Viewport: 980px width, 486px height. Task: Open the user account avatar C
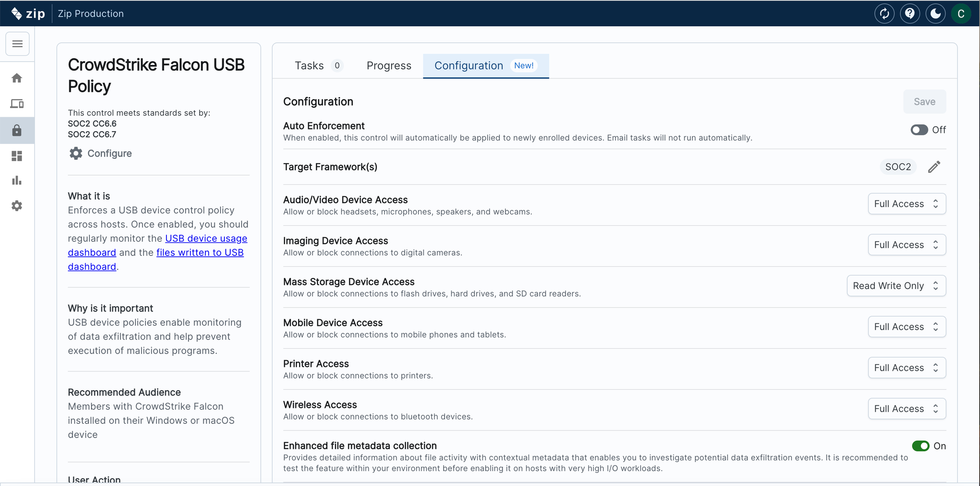point(960,13)
